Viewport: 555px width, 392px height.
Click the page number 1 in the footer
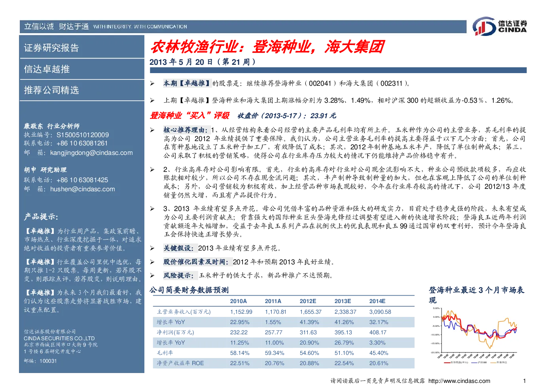coord(525,381)
